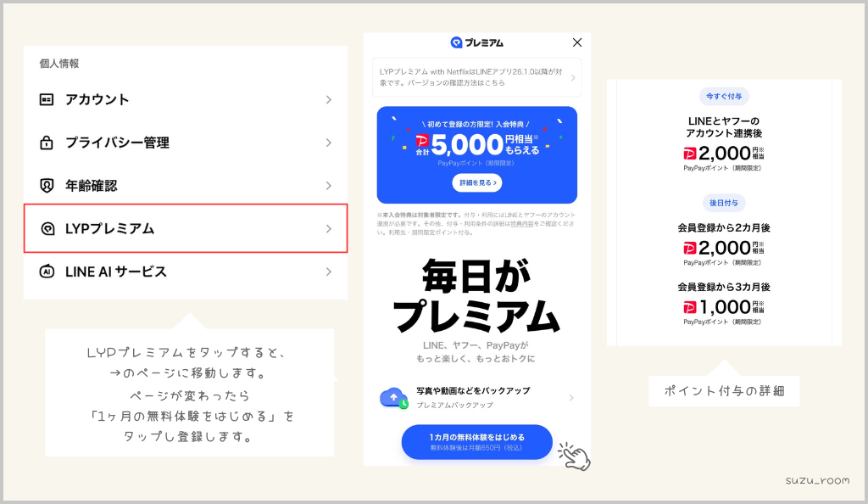Click the shield icon for 年齢確認
The width and height of the screenshot is (868, 504).
47,186
